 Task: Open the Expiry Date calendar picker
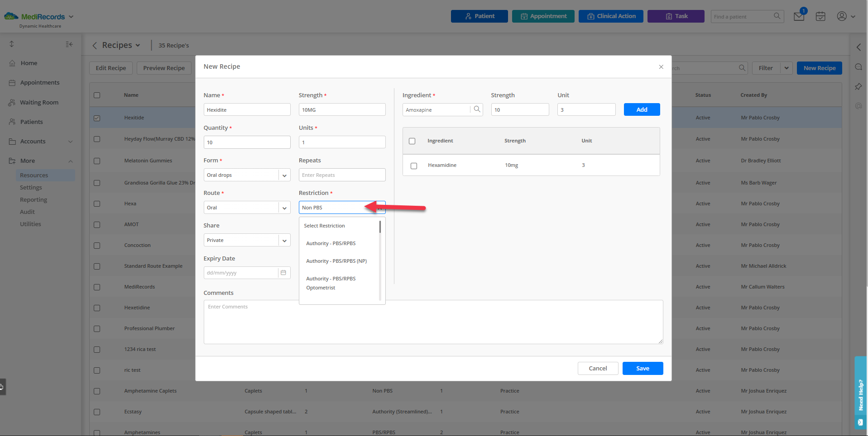283,272
